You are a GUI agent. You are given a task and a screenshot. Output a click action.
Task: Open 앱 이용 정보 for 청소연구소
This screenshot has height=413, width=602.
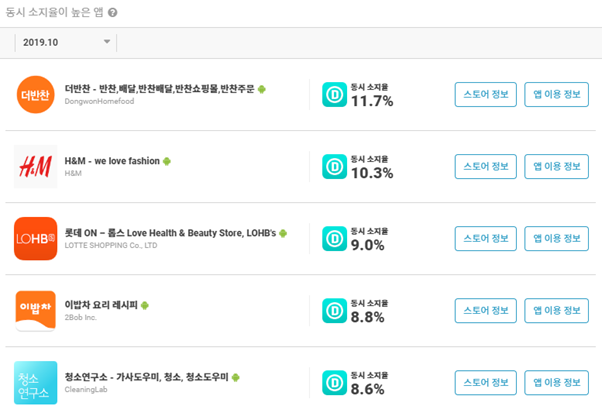tap(556, 383)
